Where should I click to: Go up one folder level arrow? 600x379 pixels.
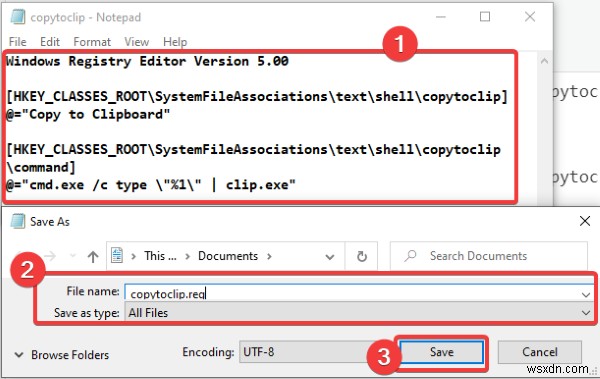[x=93, y=256]
